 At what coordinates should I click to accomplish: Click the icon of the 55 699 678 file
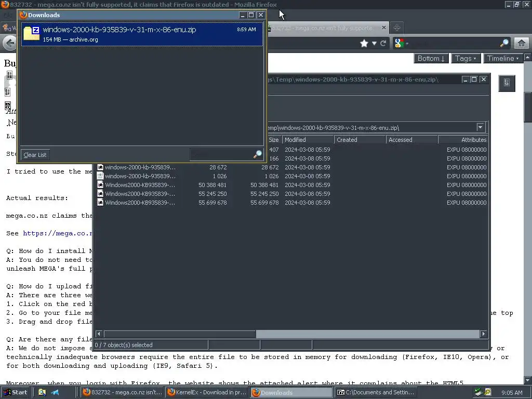(100, 202)
